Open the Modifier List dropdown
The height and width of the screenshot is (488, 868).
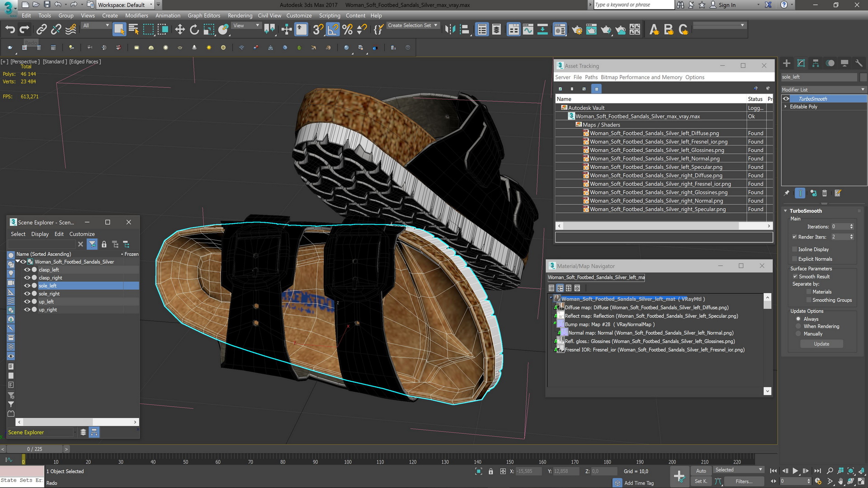(823, 89)
